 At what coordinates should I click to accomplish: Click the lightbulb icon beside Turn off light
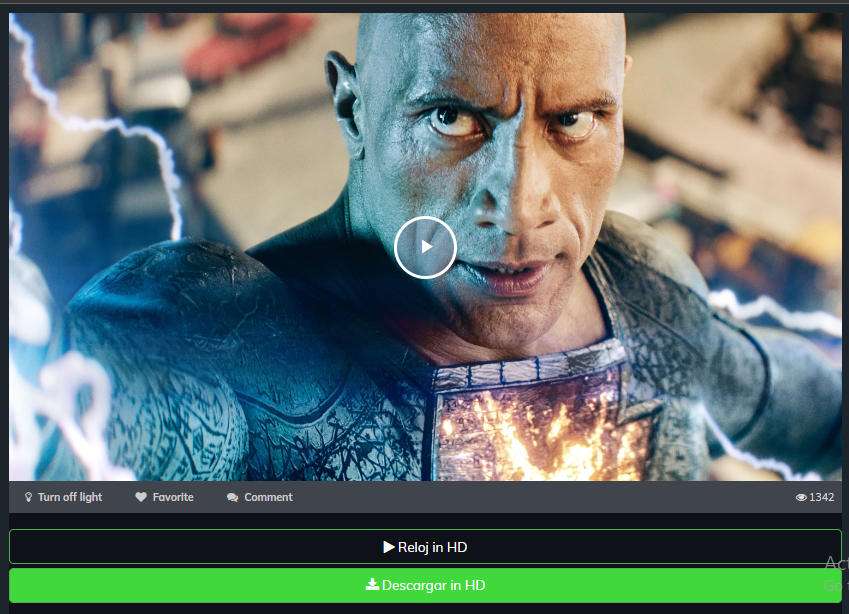click(x=29, y=497)
